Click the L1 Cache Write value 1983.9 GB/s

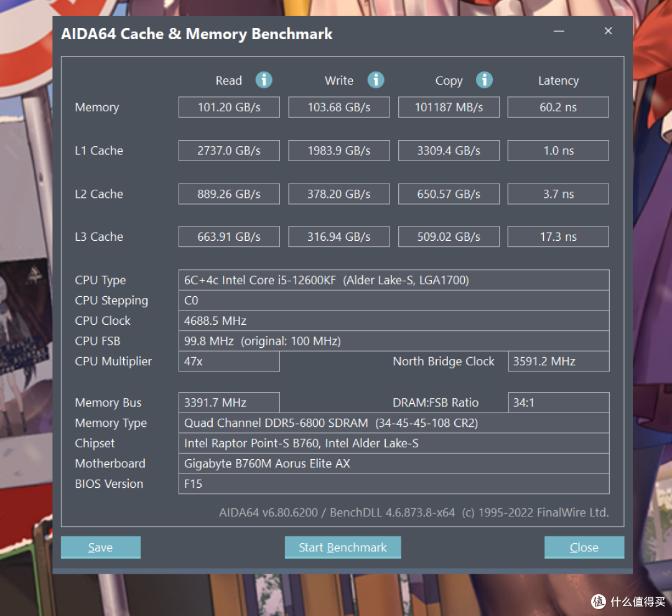pyautogui.click(x=339, y=151)
